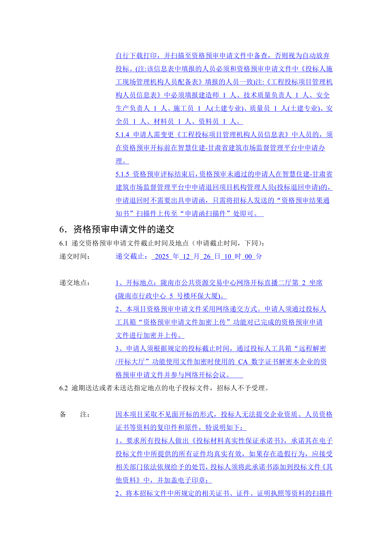Click the 备注 label
This screenshot has height=554, width=392.
[x=75, y=415]
